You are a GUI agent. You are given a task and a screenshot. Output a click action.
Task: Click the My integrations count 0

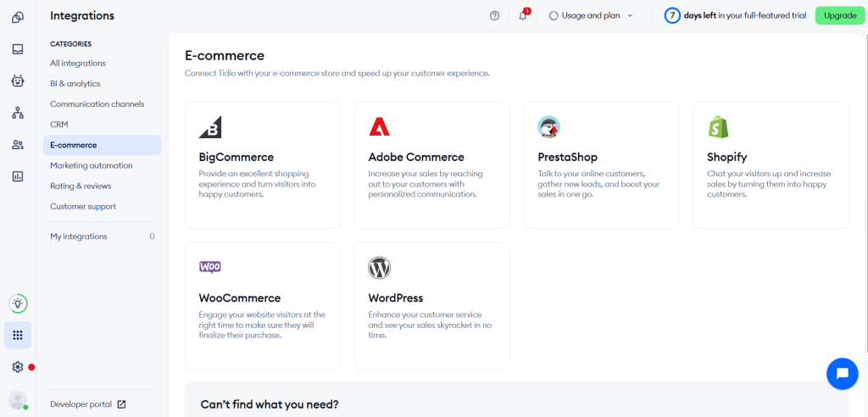pos(153,236)
